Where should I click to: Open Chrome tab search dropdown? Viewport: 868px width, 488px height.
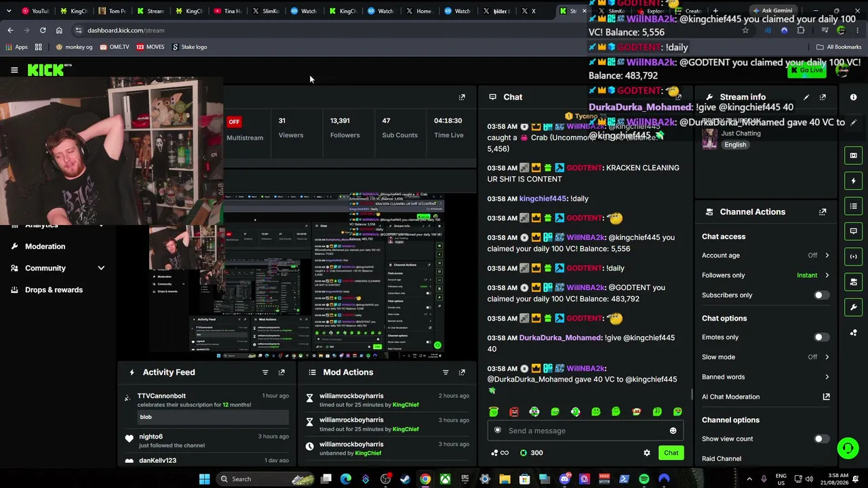click(9, 11)
